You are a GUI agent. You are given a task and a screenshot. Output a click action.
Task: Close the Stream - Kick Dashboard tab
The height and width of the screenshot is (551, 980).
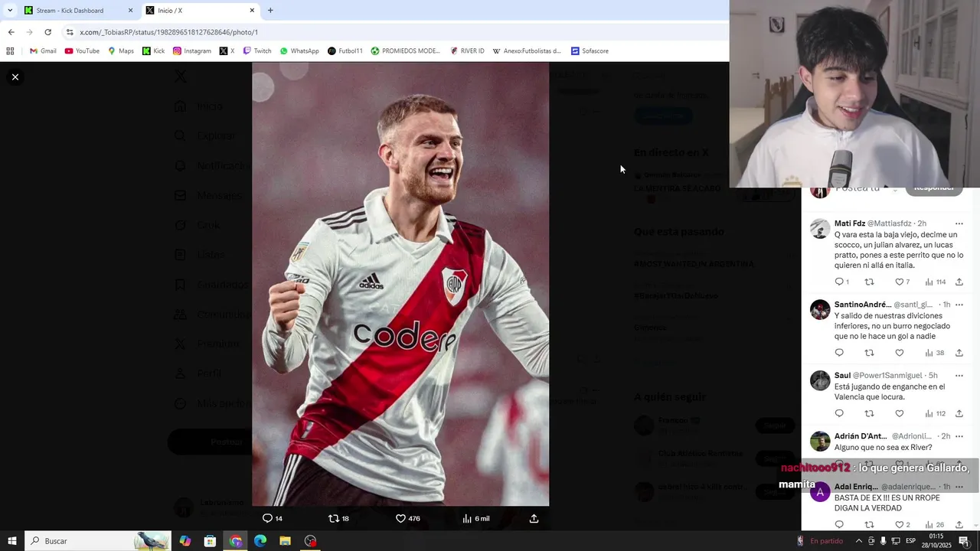tap(130, 11)
